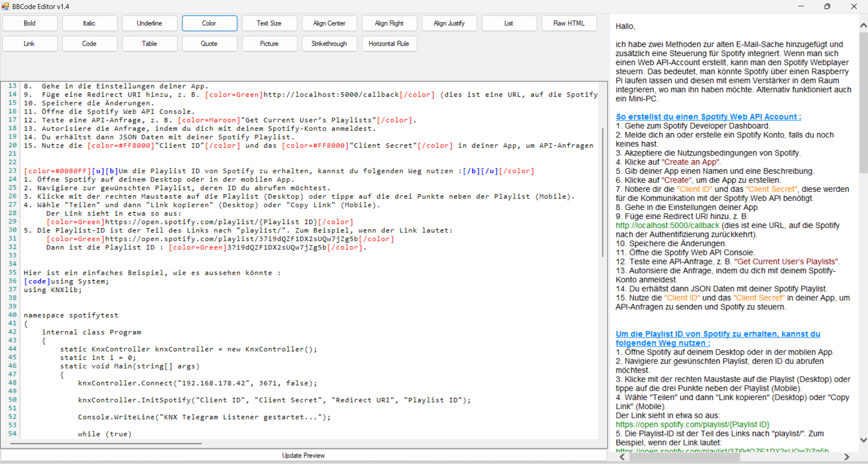Click editor line 'using KNXlib;'

point(53,290)
